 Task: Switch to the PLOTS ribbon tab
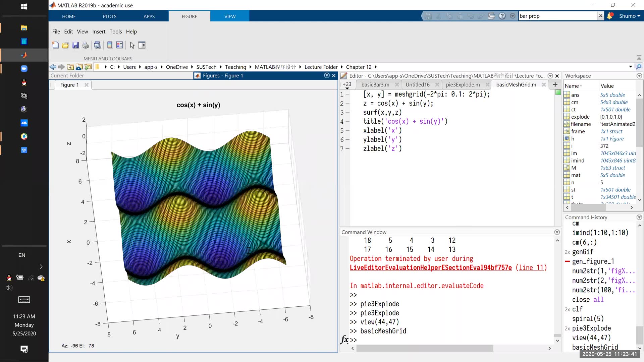(110, 16)
